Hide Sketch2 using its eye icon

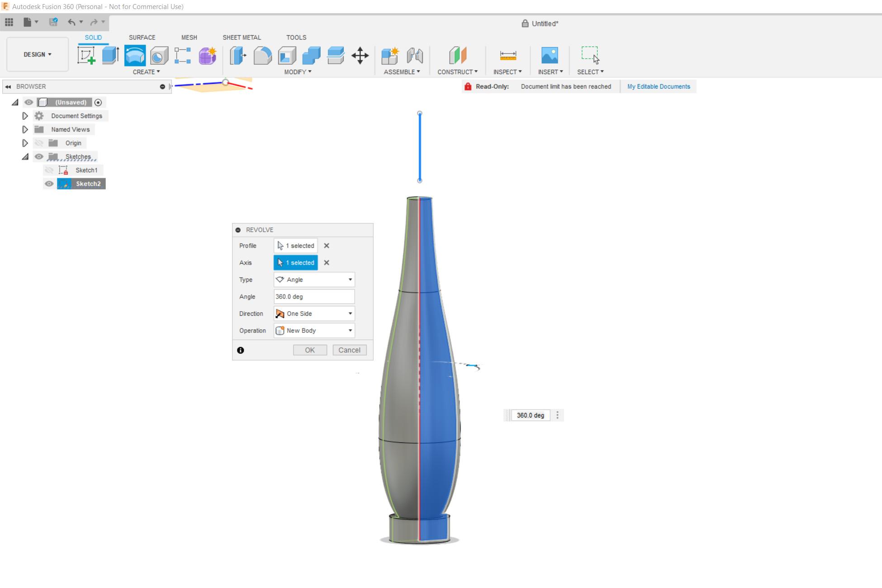(x=49, y=184)
